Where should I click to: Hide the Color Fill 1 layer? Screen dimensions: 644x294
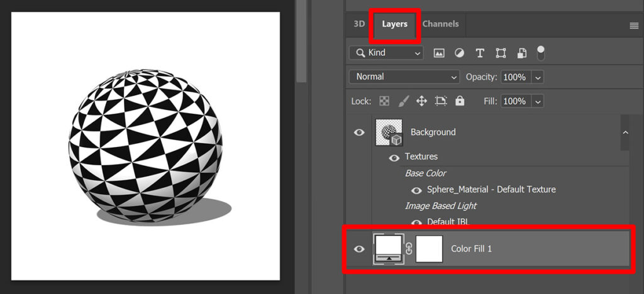pyautogui.click(x=359, y=249)
